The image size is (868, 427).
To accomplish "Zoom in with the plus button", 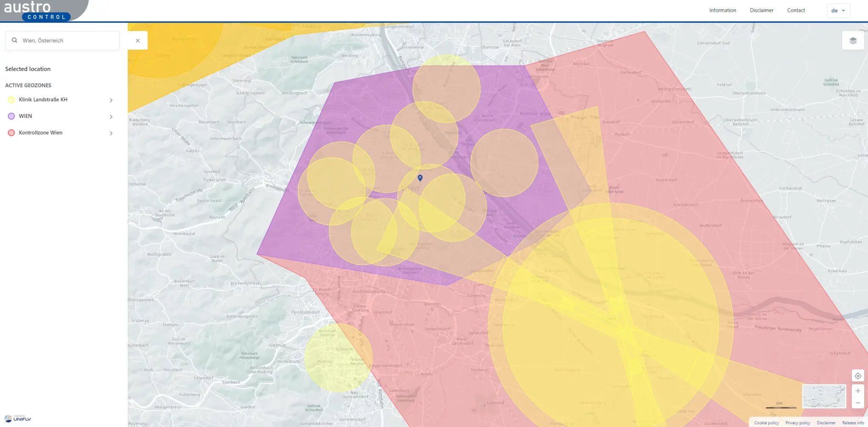I will (x=858, y=391).
